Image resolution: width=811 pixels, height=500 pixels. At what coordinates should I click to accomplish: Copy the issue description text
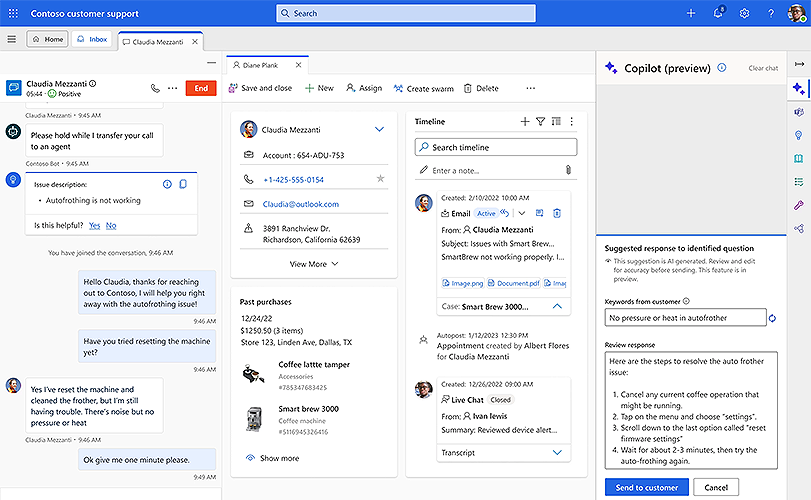pos(183,184)
